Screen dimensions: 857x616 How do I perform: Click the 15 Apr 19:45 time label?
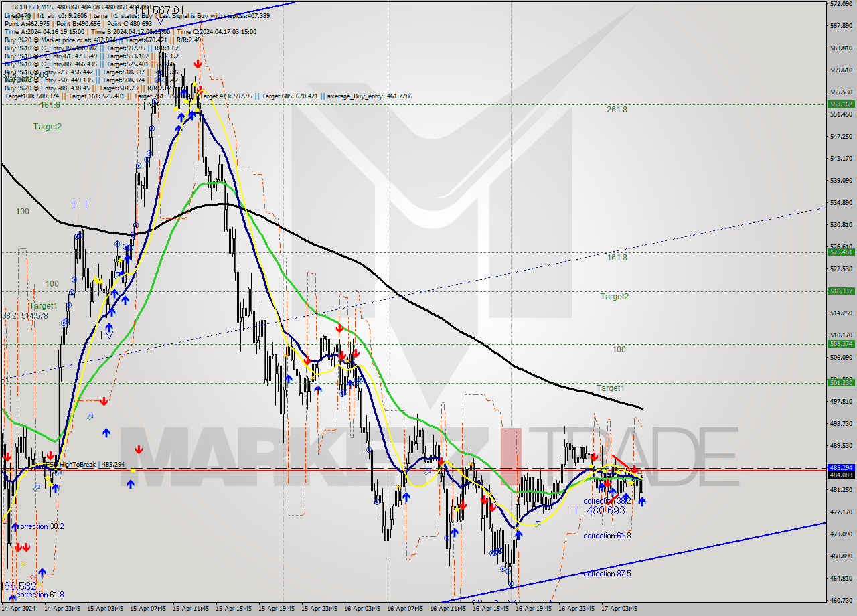click(x=277, y=609)
